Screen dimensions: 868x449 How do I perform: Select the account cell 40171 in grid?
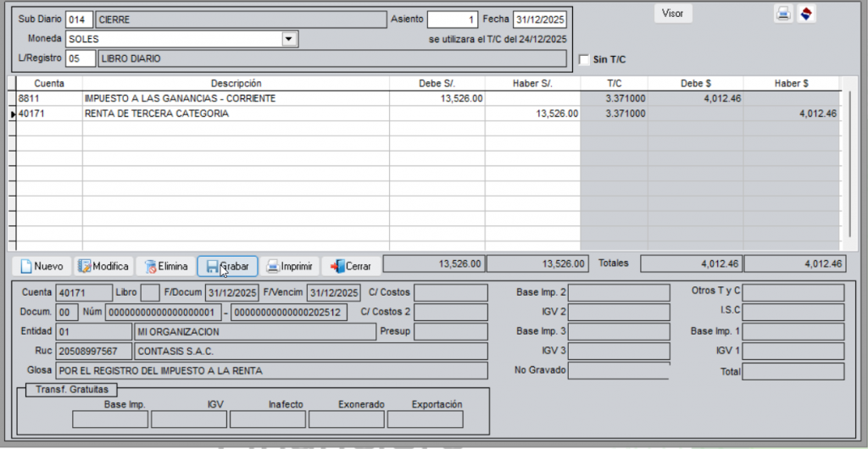click(49, 114)
